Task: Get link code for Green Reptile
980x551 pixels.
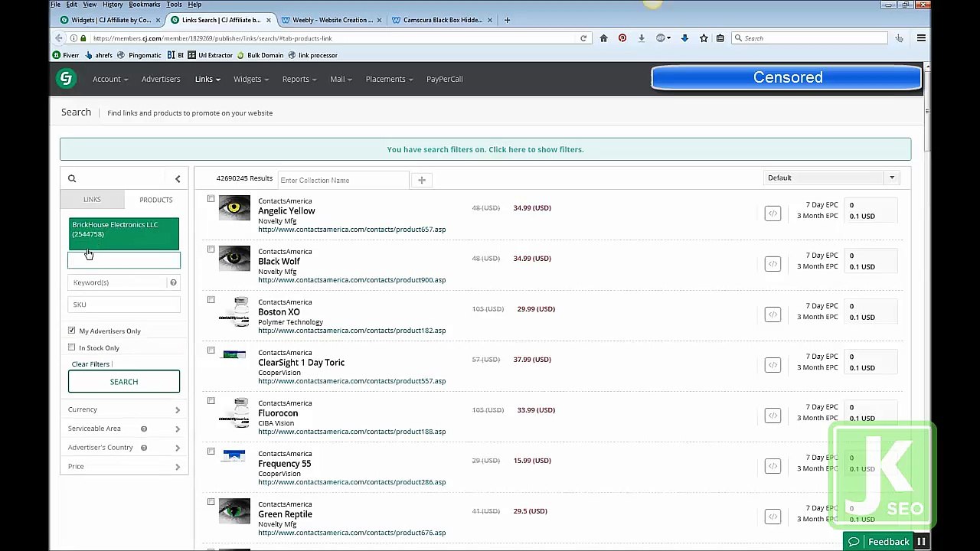Action: (773, 517)
